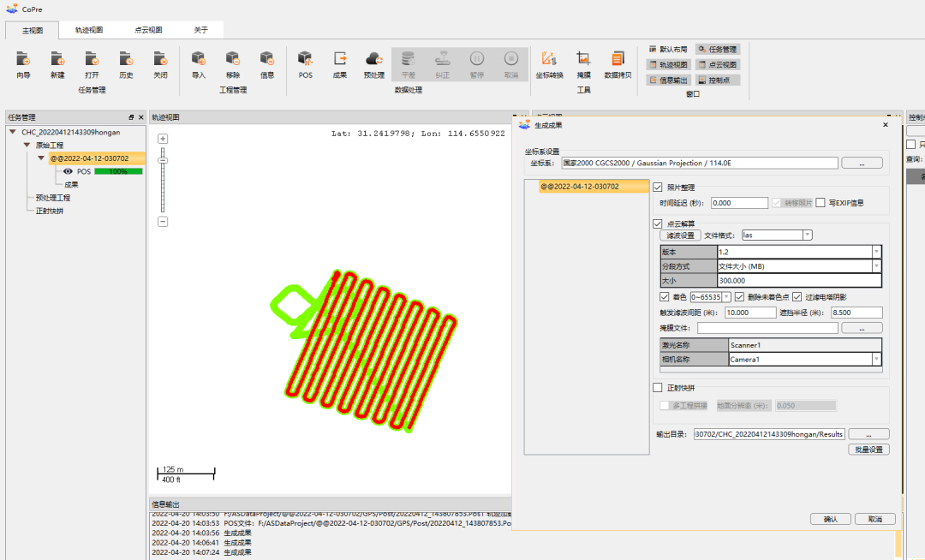Image resolution: width=925 pixels, height=560 pixels.
Task: Click the 预处理 preprocessing icon
Action: pos(373,60)
